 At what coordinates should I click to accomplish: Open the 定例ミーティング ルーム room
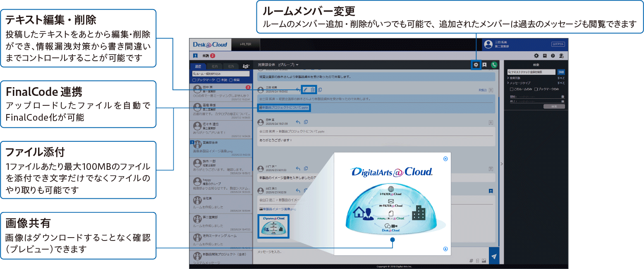221,240
